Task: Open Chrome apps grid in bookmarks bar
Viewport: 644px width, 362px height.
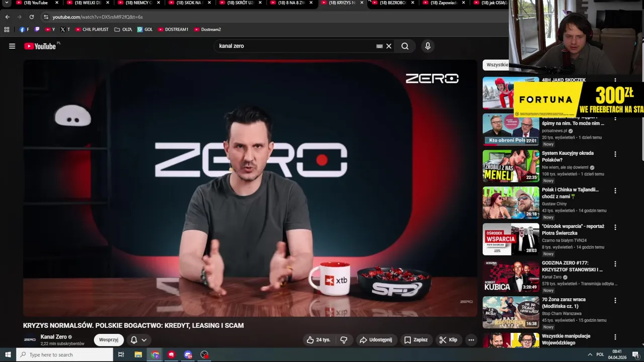Action: point(7,30)
